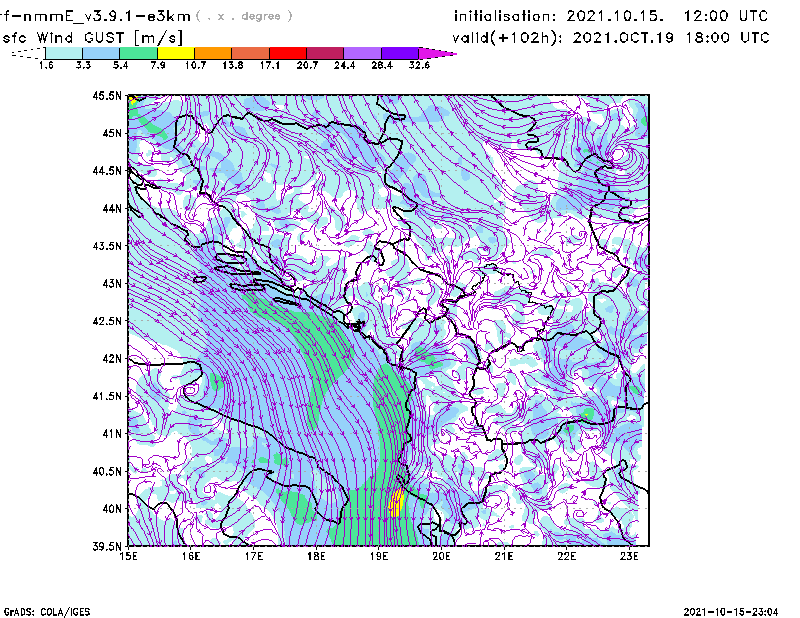Click the 42N latitude label
The height and width of the screenshot is (618, 800).
(112, 358)
